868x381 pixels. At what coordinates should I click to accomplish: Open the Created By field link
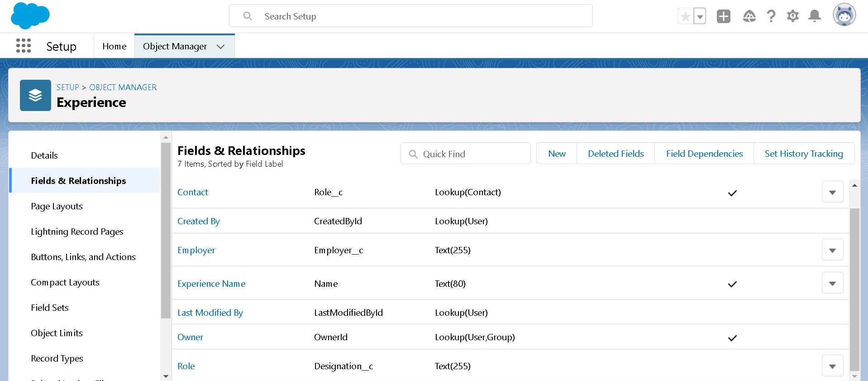[x=199, y=221]
